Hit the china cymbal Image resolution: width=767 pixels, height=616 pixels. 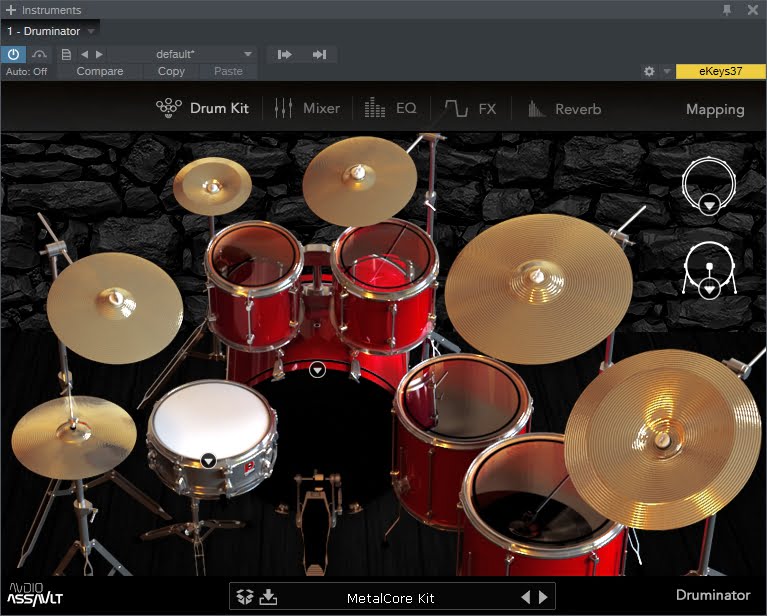pos(663,439)
